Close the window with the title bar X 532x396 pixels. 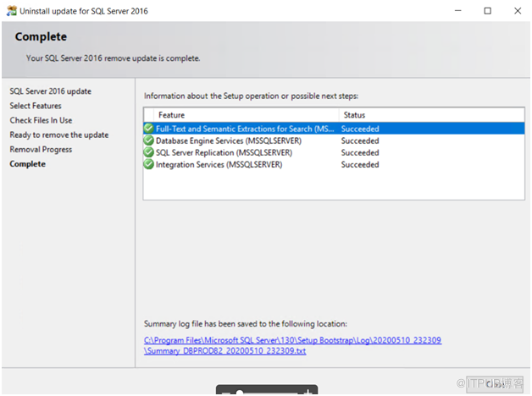518,11
